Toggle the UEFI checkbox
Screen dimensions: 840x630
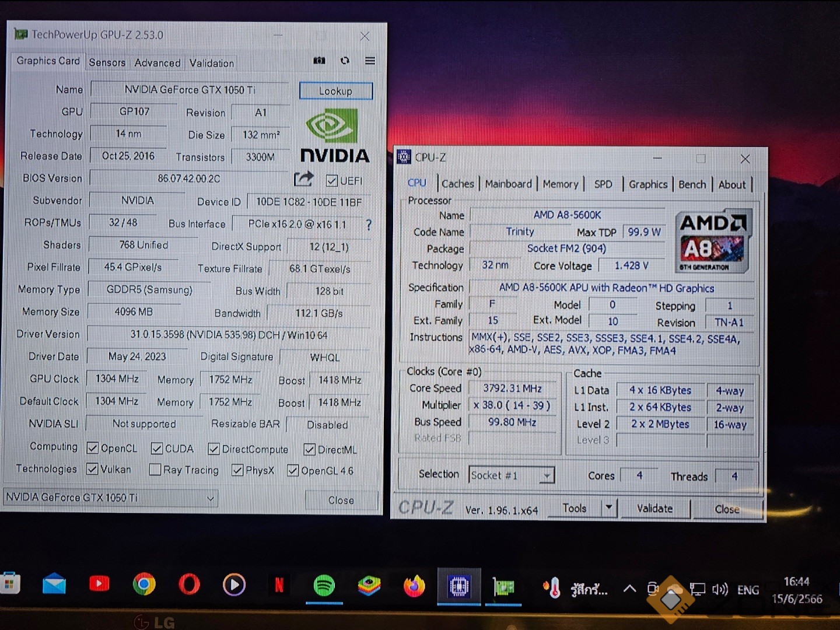(x=332, y=181)
